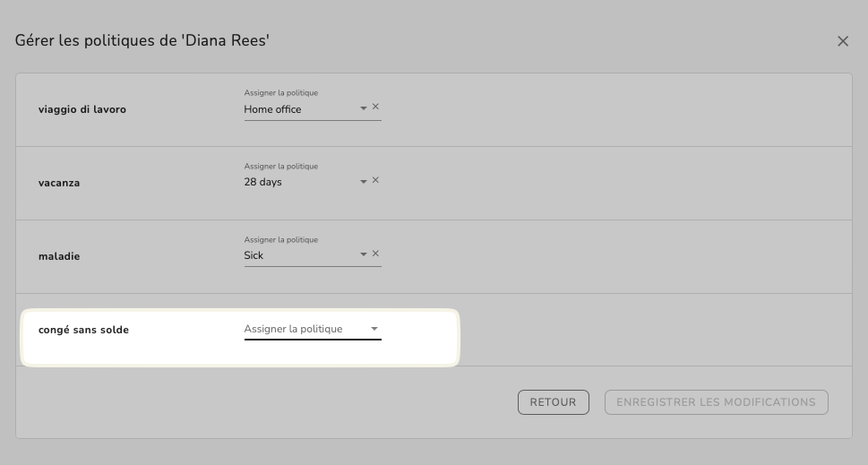Click the 'congé sans solde' label

click(x=83, y=330)
